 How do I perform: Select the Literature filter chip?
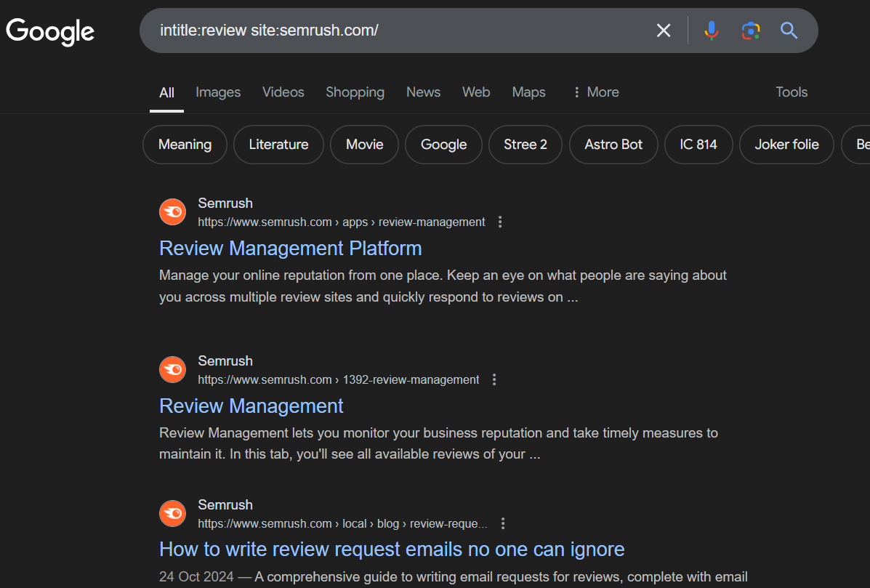coord(278,145)
